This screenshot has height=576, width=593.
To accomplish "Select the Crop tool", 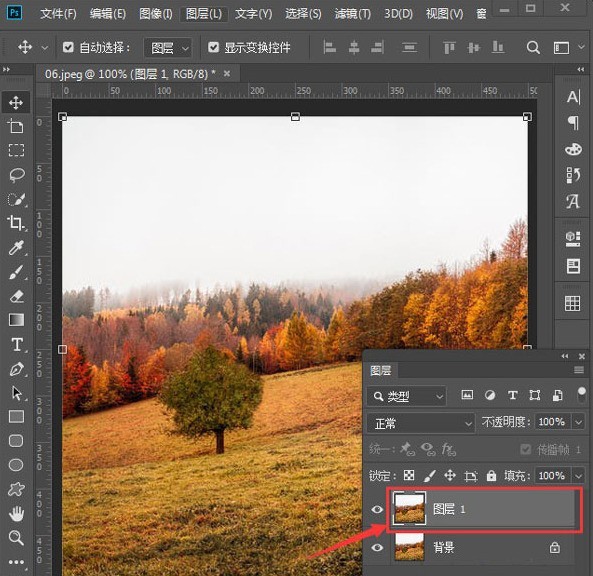I will pyautogui.click(x=16, y=223).
